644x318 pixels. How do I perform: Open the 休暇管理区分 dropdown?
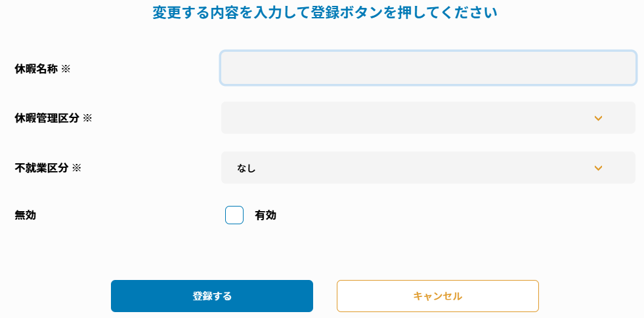tap(428, 118)
